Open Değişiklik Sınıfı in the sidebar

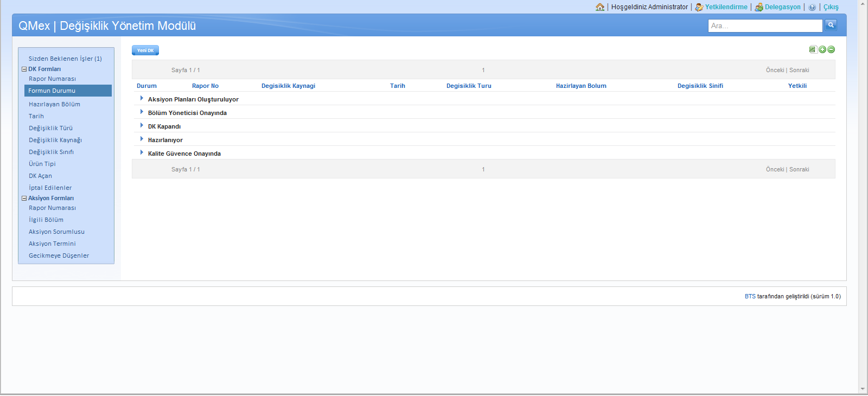click(x=51, y=152)
